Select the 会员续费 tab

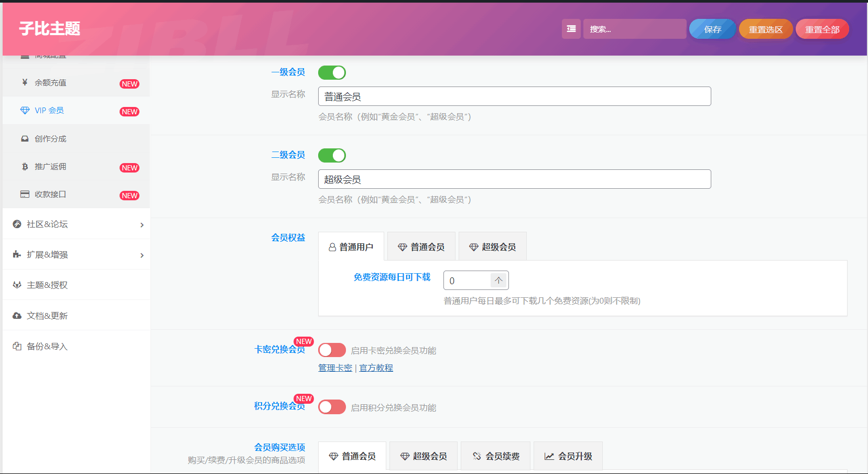coord(496,456)
